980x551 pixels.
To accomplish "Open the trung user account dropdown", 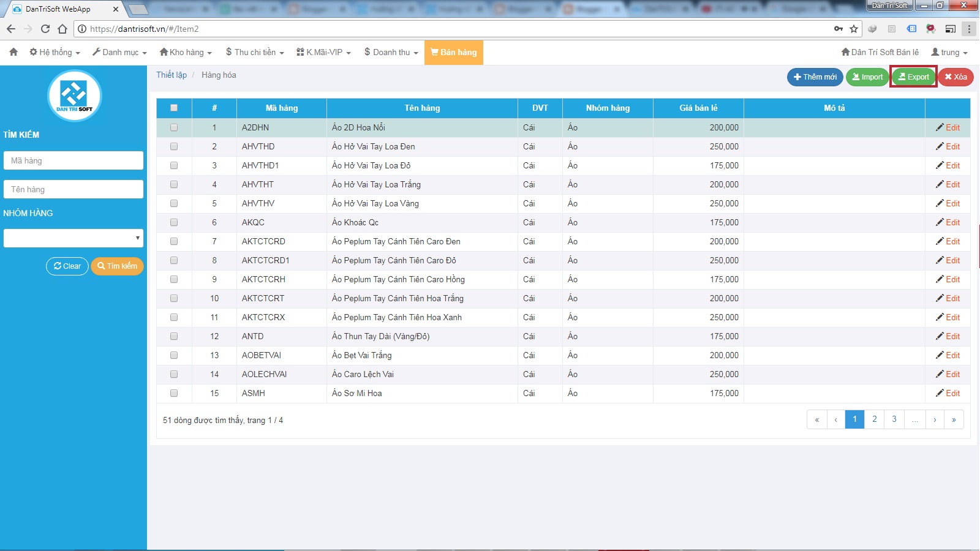I will tap(949, 52).
